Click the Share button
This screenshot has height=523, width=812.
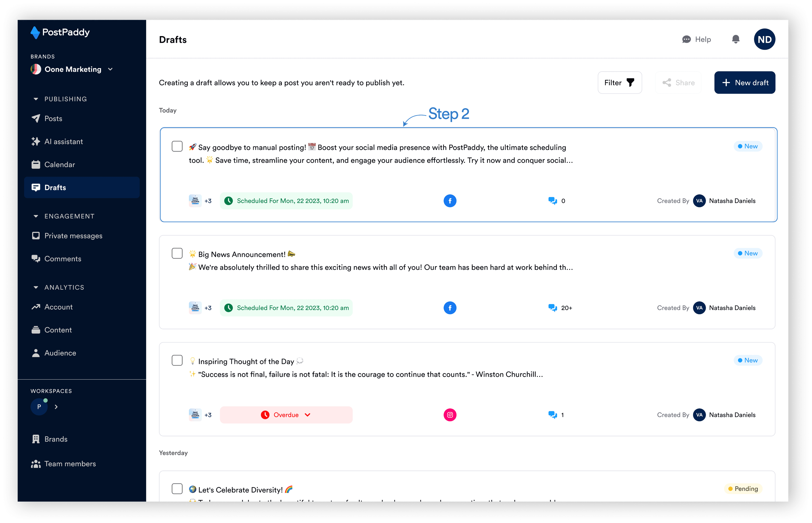point(678,82)
